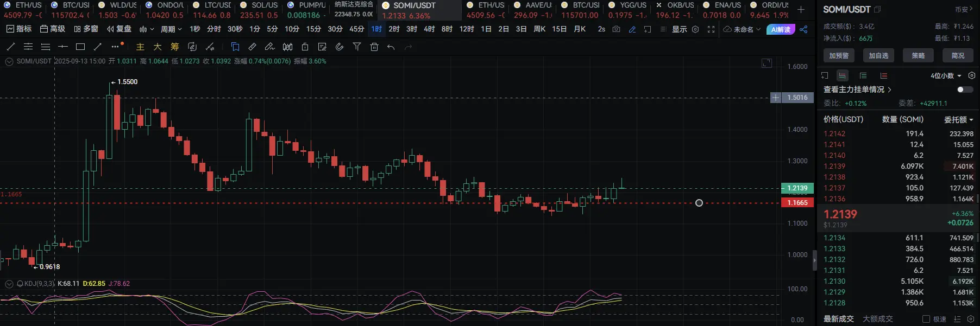Viewport: 980px width, 326px height.
Task: Collapse the right side panel handle
Action: [814, 260]
